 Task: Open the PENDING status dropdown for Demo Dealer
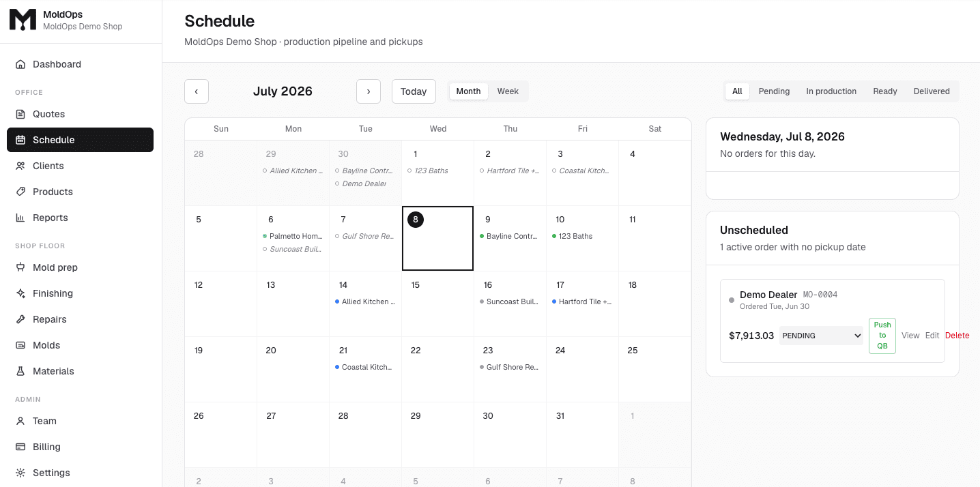[x=821, y=336]
